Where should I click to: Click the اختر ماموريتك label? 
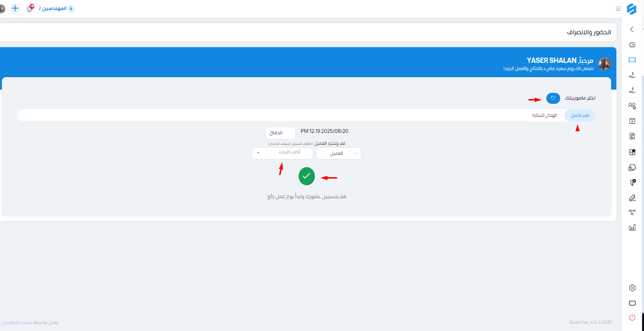(580, 98)
